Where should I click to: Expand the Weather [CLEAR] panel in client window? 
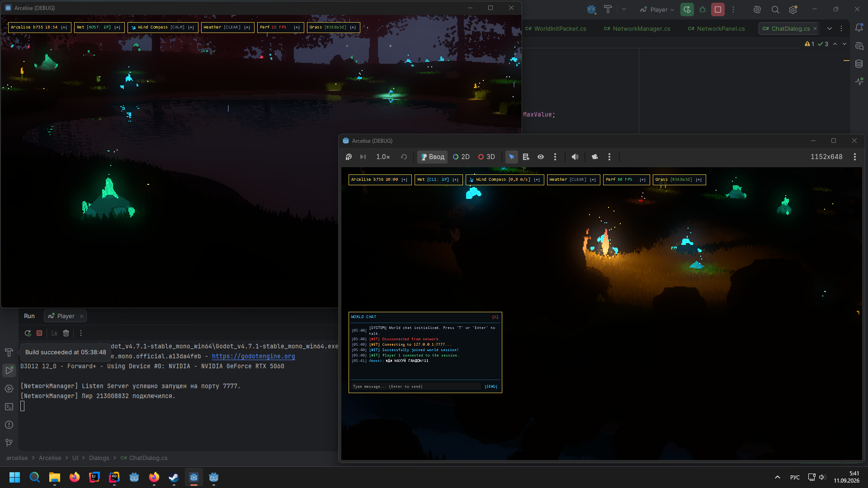(593, 180)
